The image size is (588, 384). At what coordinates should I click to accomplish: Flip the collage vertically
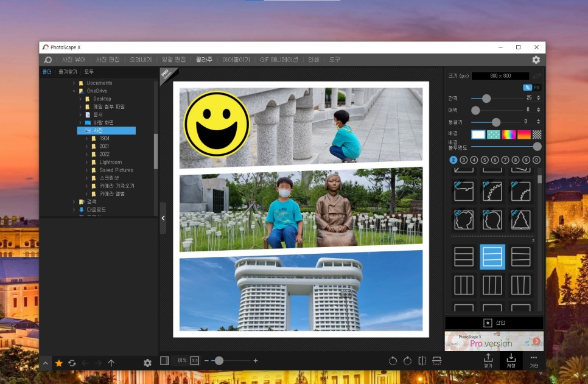[437, 361]
